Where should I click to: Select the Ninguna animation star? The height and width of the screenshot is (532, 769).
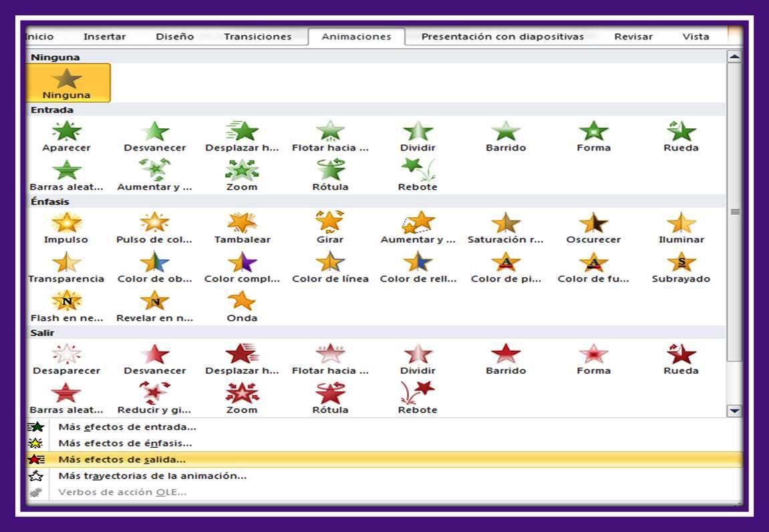(x=67, y=83)
